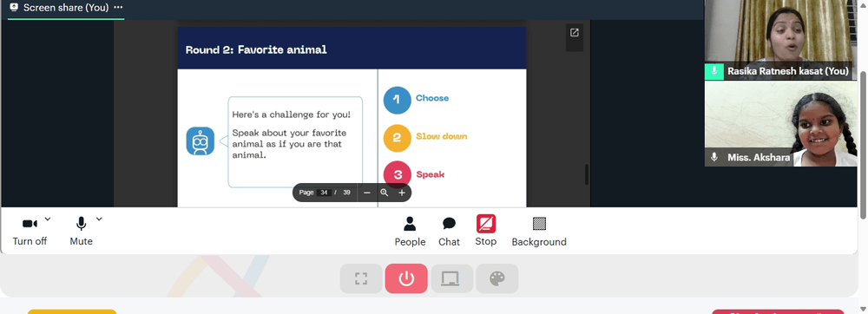
Task: Turn off the camera
Action: (30, 231)
